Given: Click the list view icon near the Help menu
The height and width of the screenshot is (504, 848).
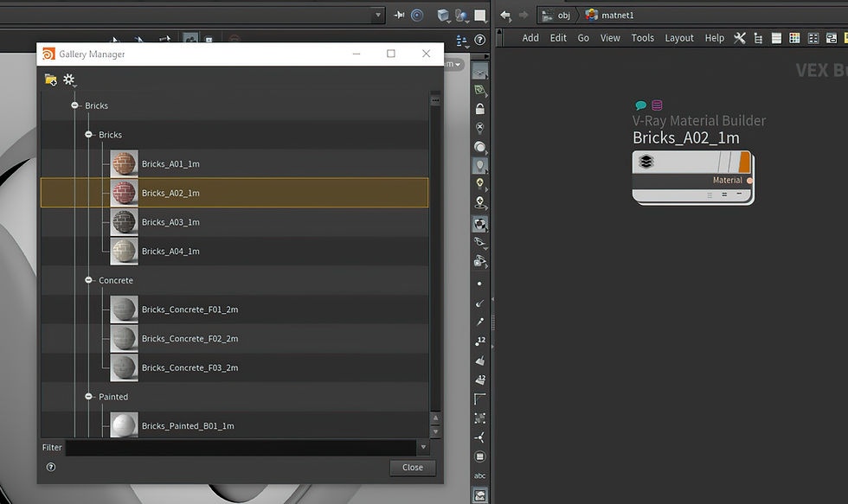Looking at the screenshot, I should [776, 38].
